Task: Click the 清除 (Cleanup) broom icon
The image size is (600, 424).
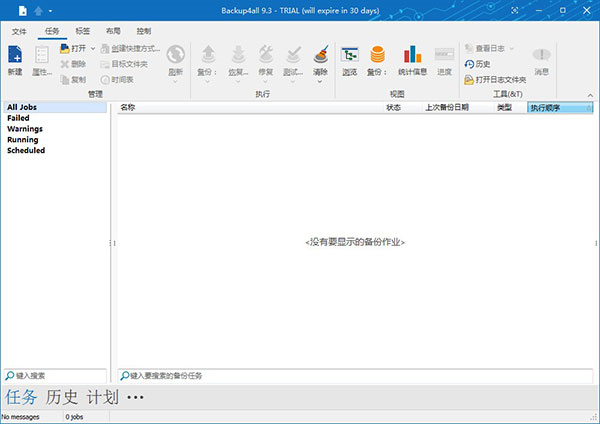Action: pos(321,54)
